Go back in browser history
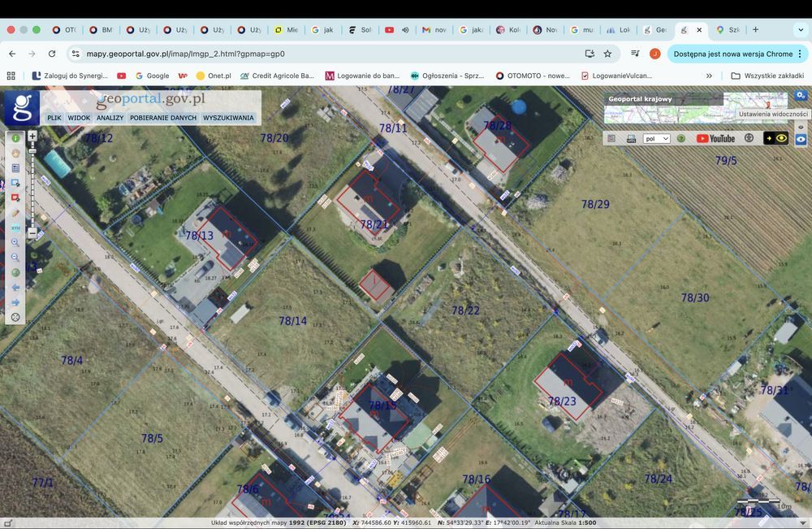This screenshot has width=812, height=529. tap(12, 54)
